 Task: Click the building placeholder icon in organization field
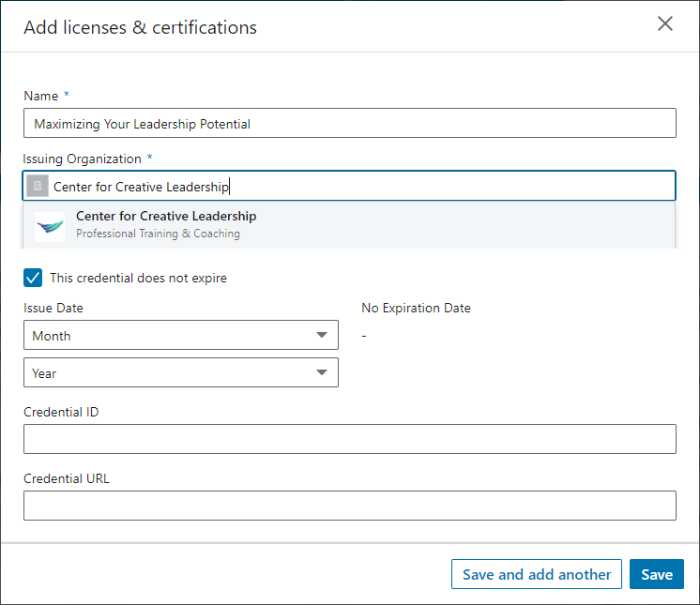point(38,186)
